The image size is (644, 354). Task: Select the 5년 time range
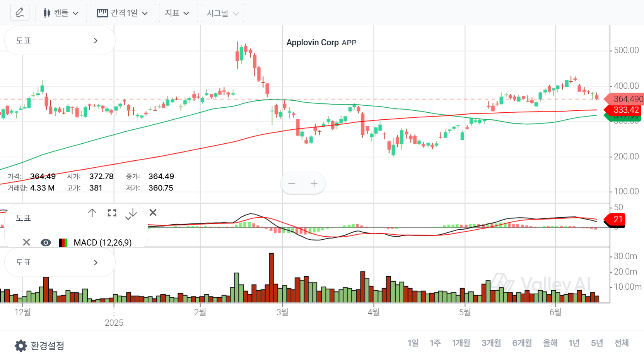point(597,343)
